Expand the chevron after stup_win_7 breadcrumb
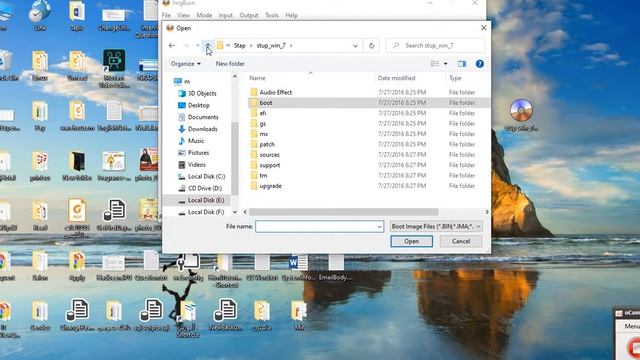The image size is (640, 360). click(291, 46)
